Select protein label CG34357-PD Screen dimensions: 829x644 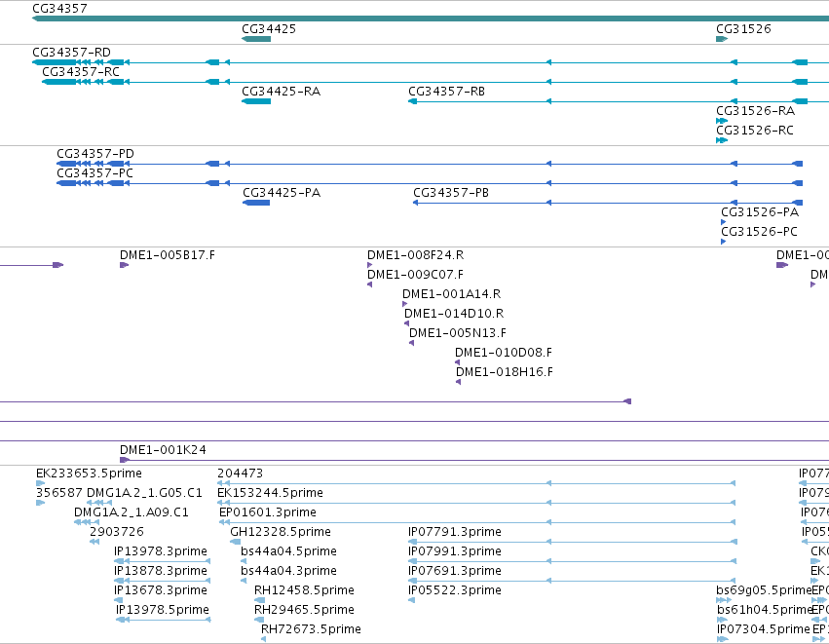coord(95,154)
